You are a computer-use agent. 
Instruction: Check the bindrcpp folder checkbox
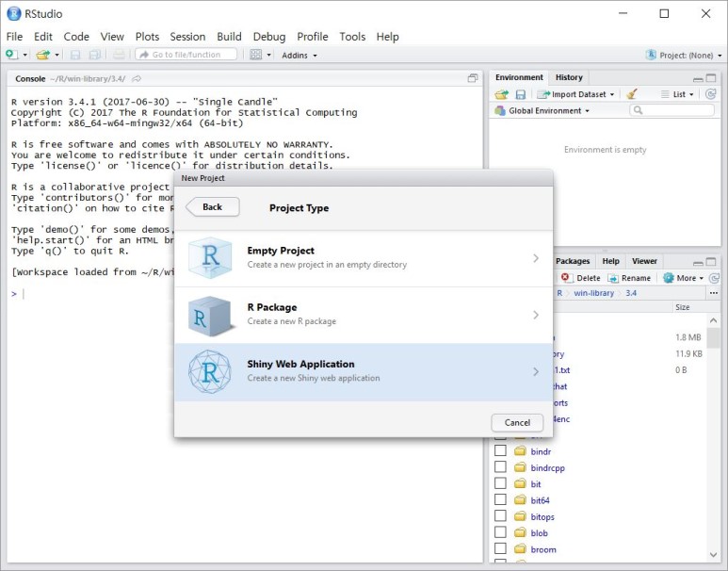[x=500, y=467]
